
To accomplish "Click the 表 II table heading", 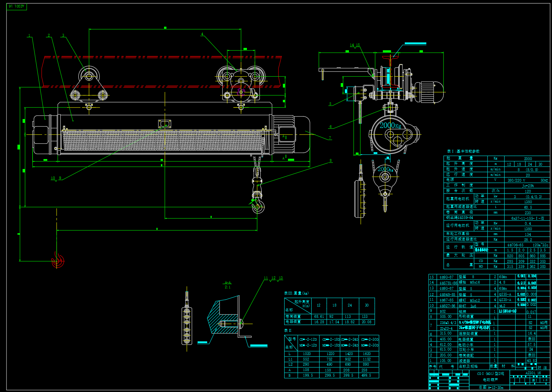I will pos(288,330).
